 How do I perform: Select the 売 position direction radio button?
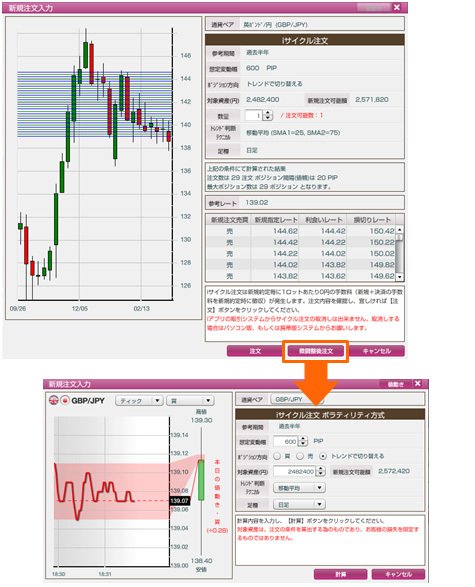(300, 456)
